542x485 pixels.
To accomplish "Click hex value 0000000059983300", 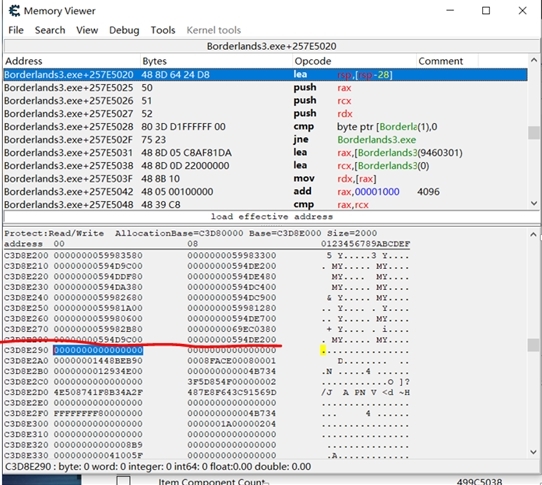I will click(232, 255).
